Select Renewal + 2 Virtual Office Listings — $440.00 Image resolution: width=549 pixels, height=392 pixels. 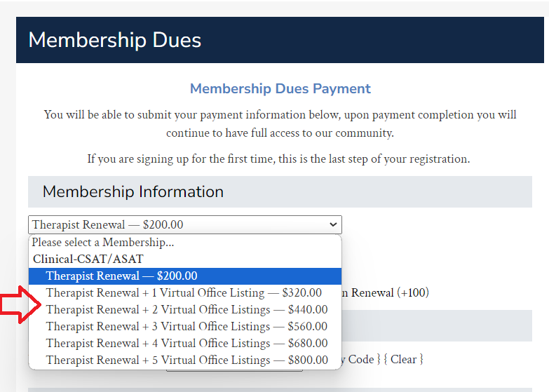(x=187, y=309)
